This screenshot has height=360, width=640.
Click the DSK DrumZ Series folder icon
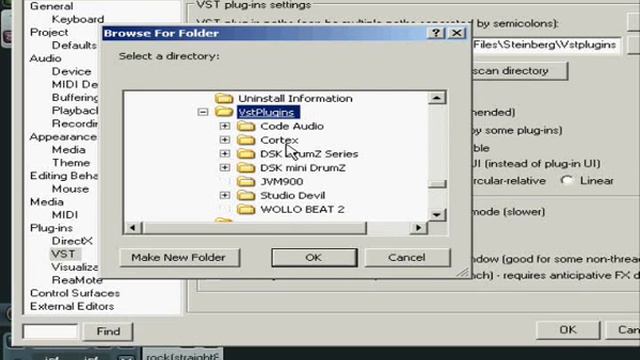click(246, 154)
